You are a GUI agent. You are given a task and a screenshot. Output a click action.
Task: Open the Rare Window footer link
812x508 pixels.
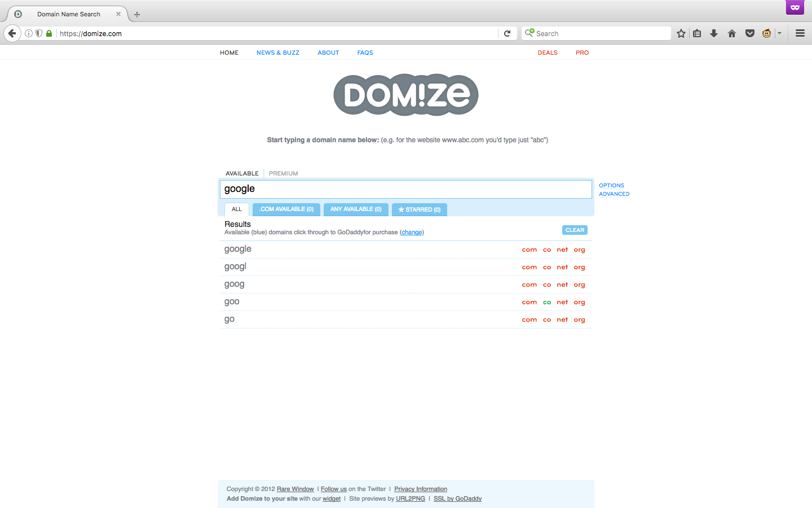[295, 489]
